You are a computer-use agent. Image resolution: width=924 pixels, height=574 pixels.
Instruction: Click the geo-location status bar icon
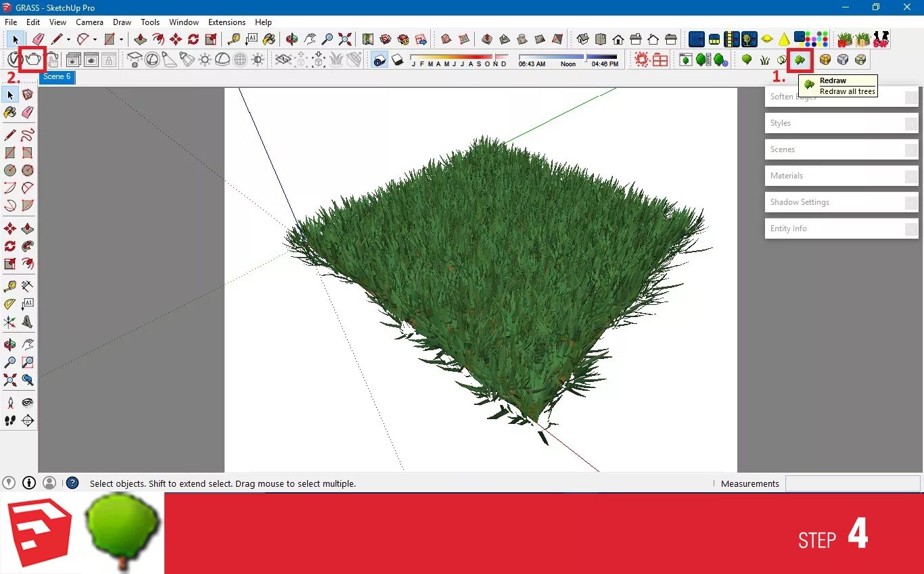click(9, 483)
